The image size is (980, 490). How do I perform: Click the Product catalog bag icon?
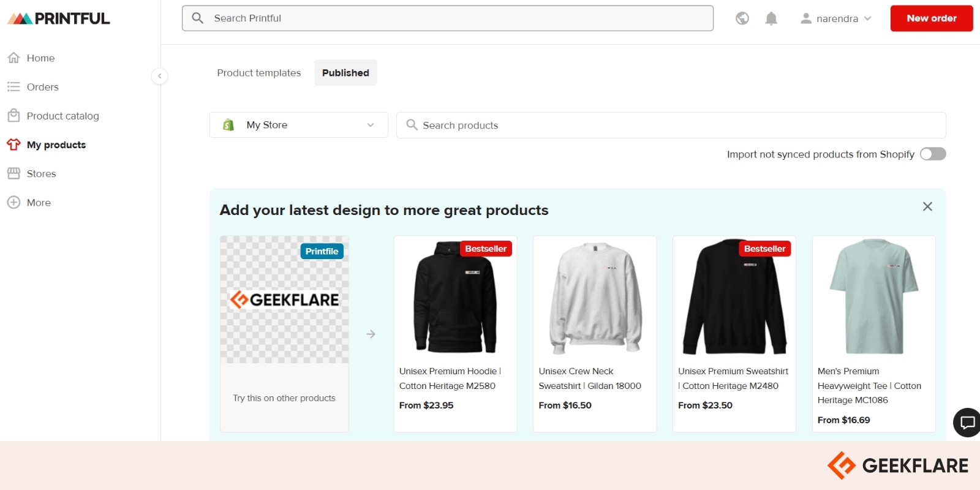click(x=13, y=116)
